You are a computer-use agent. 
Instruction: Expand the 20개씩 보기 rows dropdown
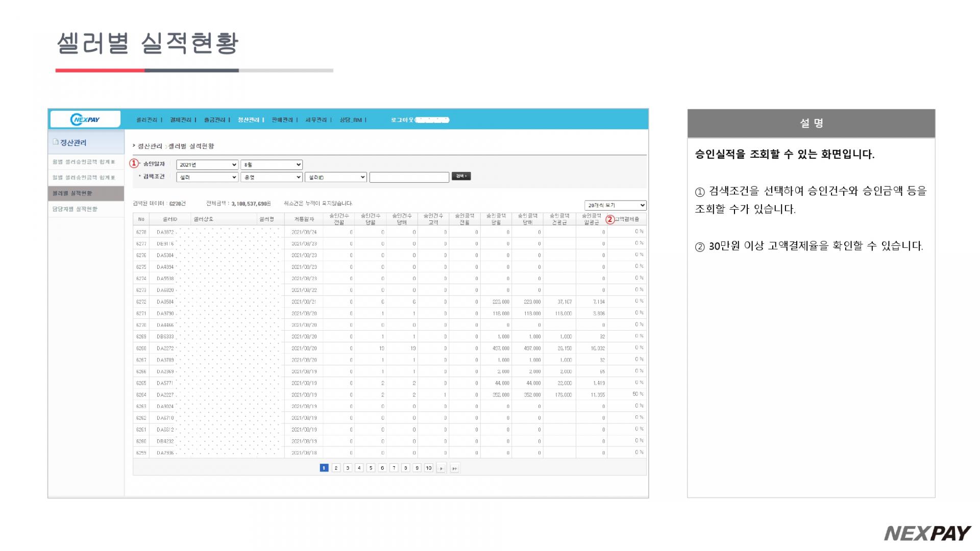pos(615,205)
